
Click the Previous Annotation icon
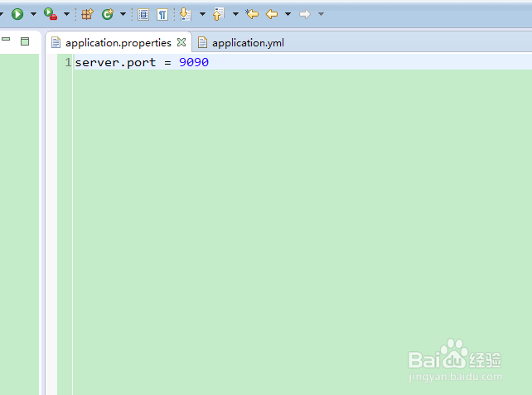pos(219,14)
